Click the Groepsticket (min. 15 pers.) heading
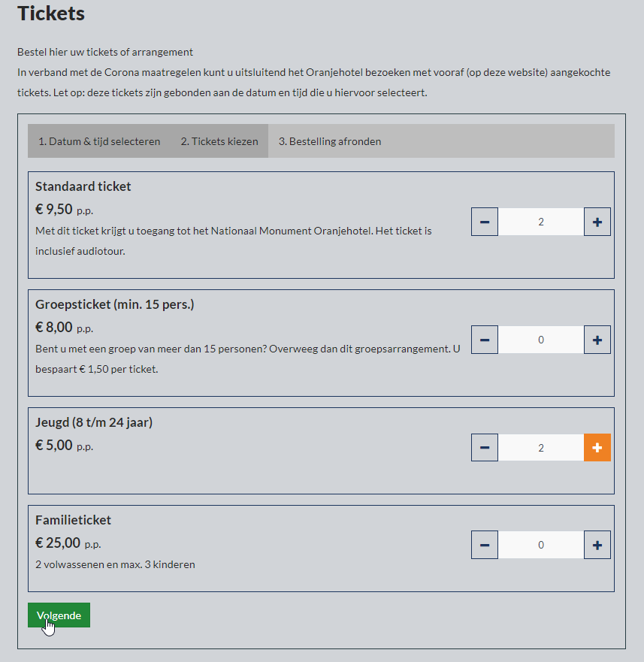The image size is (644, 662). pos(115,304)
